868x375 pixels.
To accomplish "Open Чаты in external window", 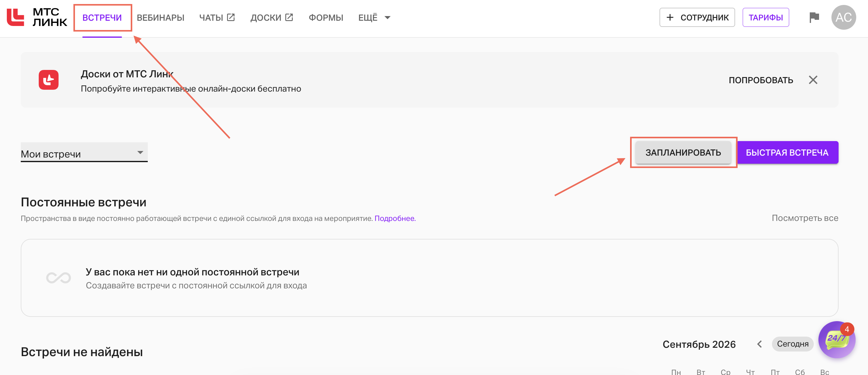I will (x=217, y=18).
